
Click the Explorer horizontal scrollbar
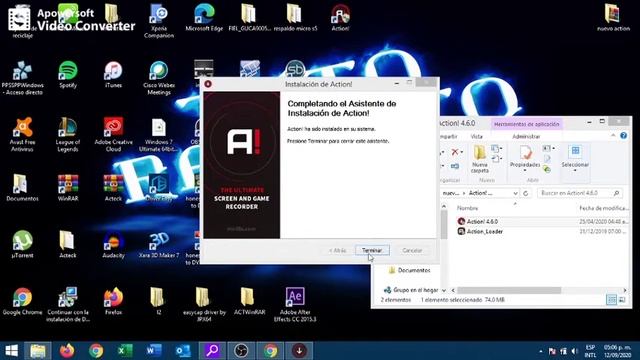pyautogui.click(x=509, y=290)
